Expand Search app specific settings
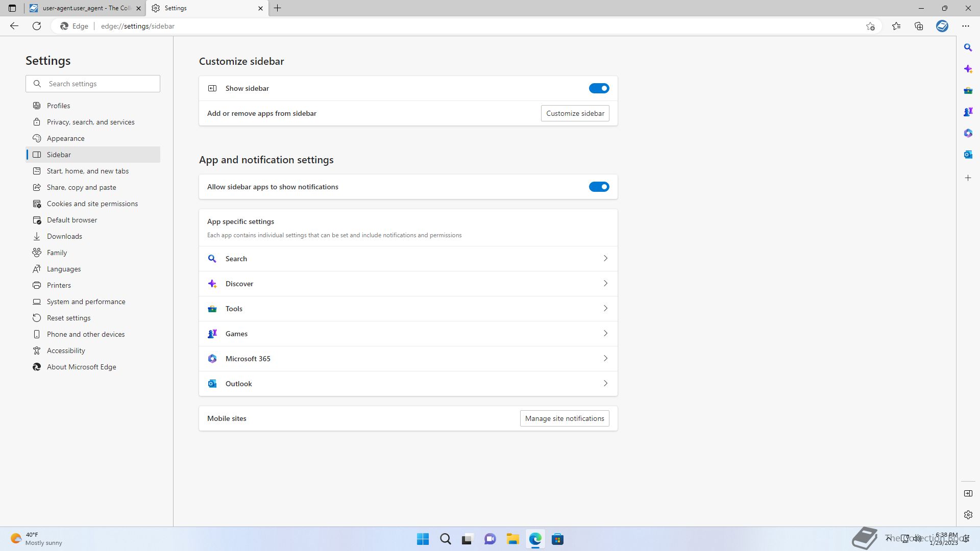The height and width of the screenshot is (551, 980). pyautogui.click(x=408, y=259)
